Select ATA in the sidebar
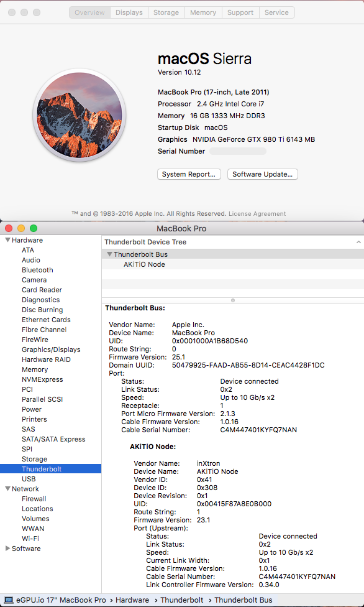This screenshot has width=364, height=607. tap(28, 250)
